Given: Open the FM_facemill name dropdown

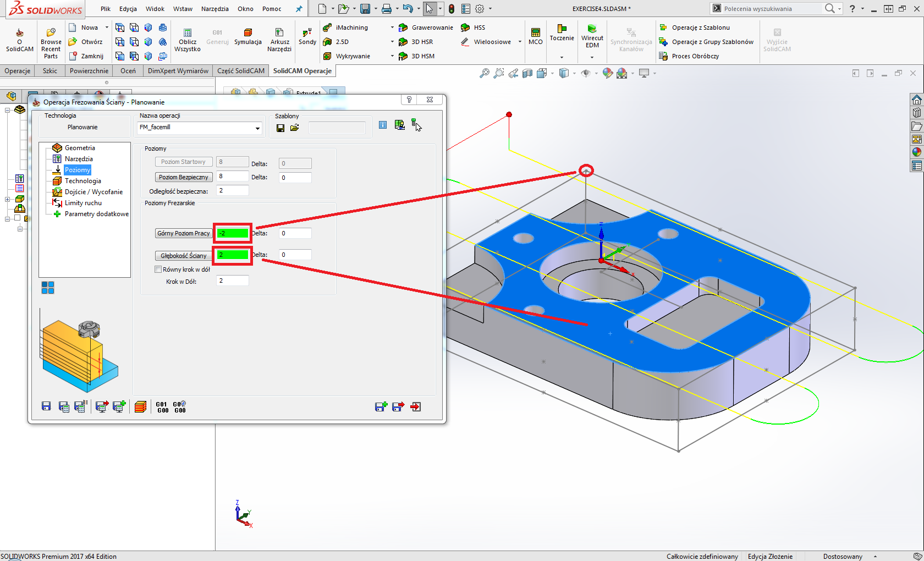Looking at the screenshot, I should pyautogui.click(x=257, y=128).
